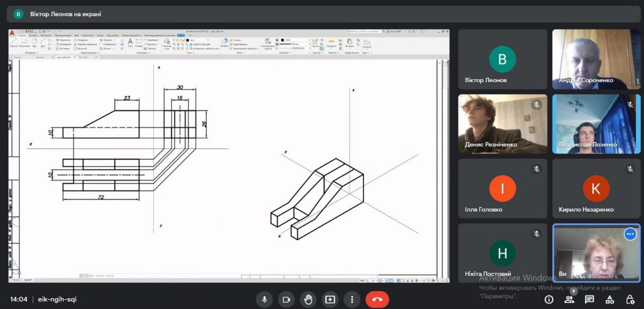644x309 pixels.
Task: Open the lineweight dropdown in Свойства
Action: 295,44
